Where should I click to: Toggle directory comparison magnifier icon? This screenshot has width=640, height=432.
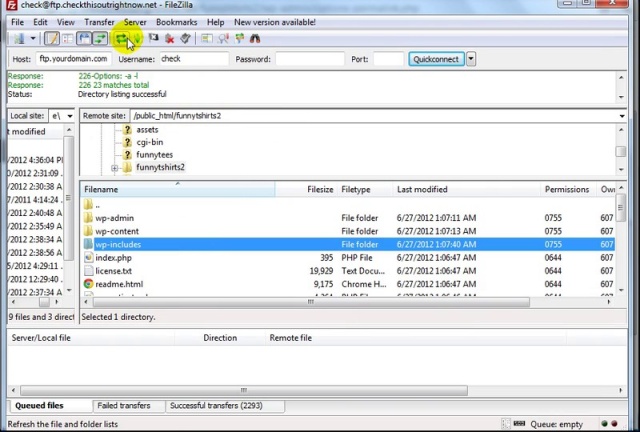[x=223, y=39]
